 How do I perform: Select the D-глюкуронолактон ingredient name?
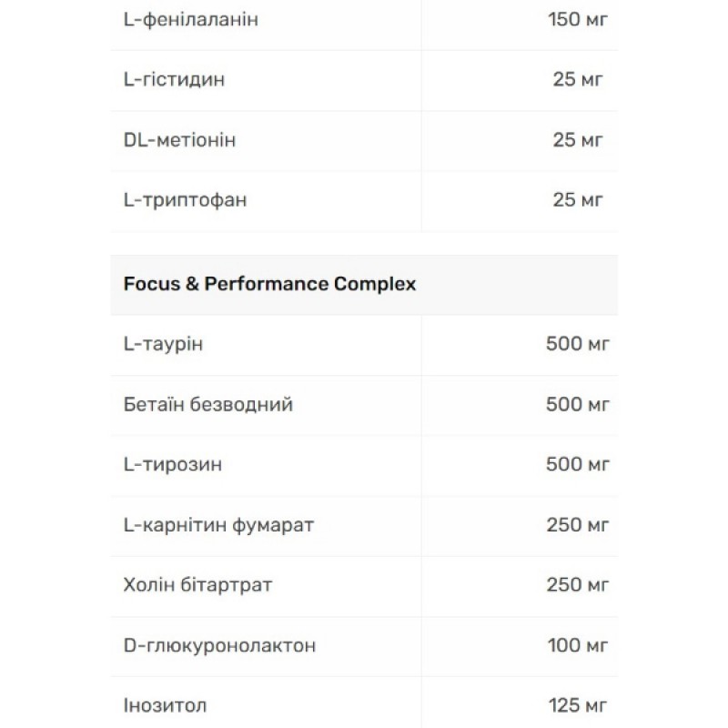219,646
